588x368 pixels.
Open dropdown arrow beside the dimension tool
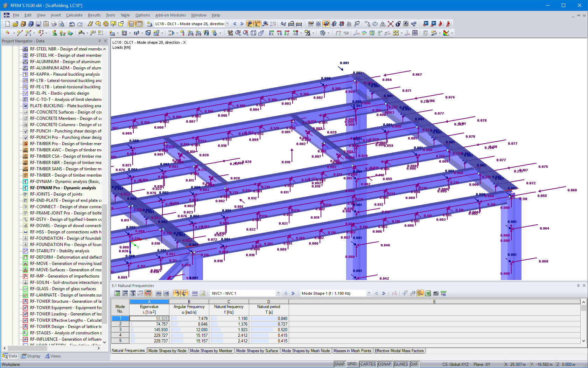pyautogui.click(x=87, y=33)
